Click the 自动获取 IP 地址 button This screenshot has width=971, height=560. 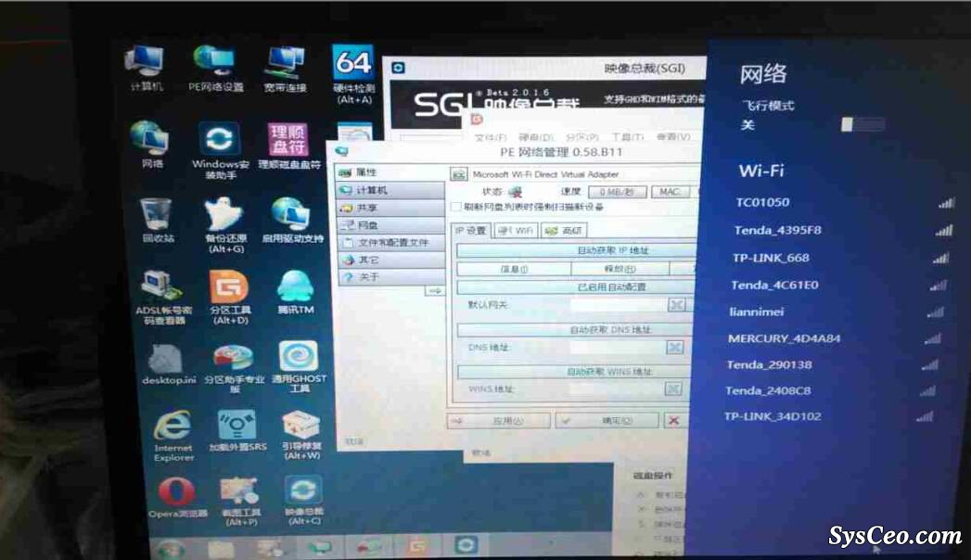576,250
